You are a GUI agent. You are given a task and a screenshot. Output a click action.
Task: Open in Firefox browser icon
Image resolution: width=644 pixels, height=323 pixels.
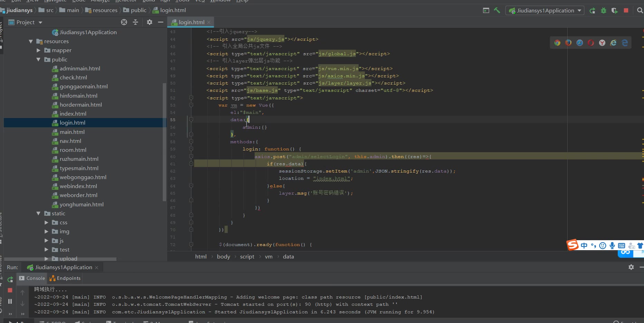pos(568,43)
